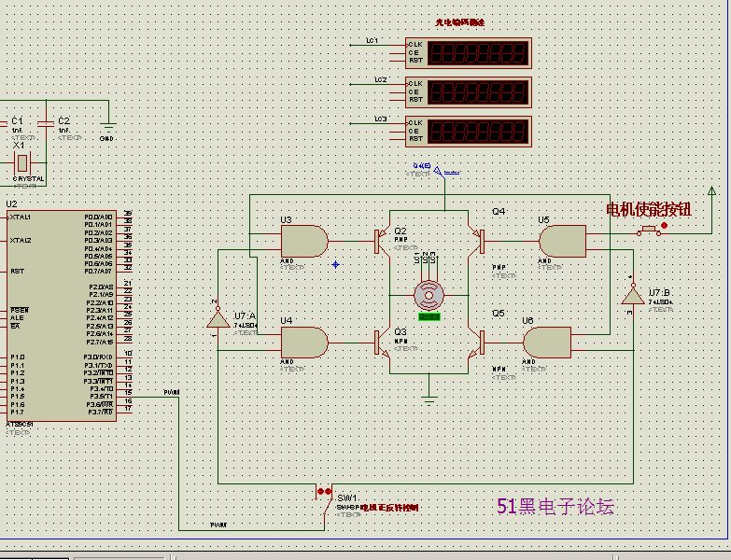Select the Q5 NPN transistor
Image resolution: width=731 pixels, height=560 pixels.
click(476, 343)
